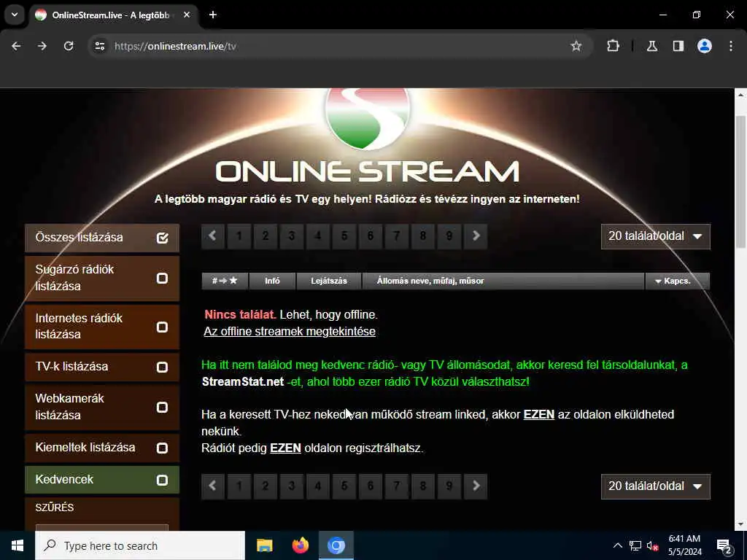
Task: Open the browser extensions puzzle icon
Action: click(613, 46)
